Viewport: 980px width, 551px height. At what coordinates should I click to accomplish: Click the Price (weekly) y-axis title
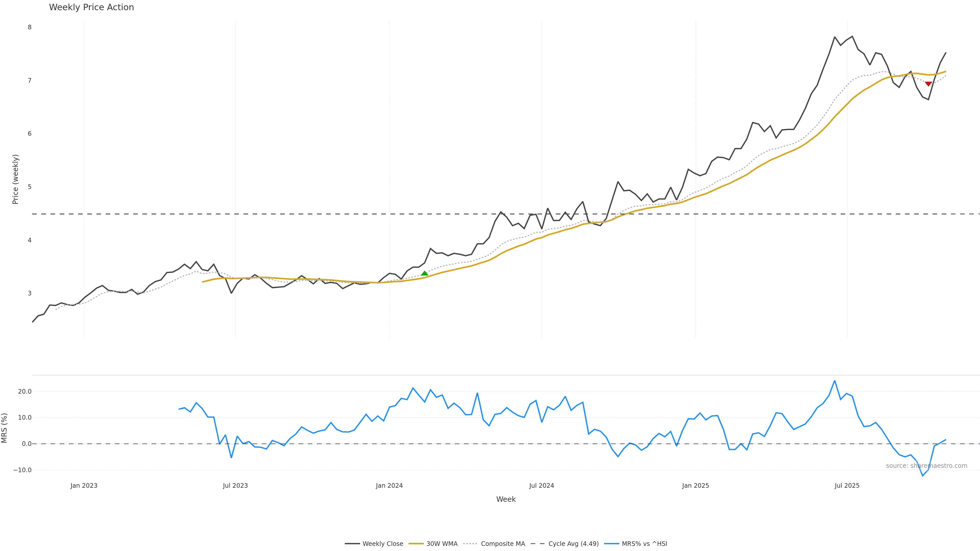(15, 179)
